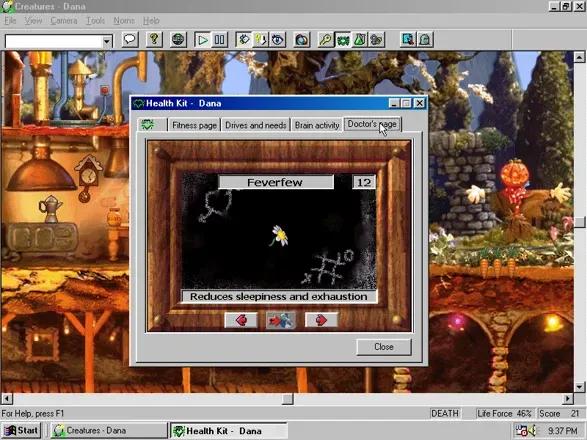This screenshot has height=440, width=587.
Task: Switch to the heart icon tab
Action: pyautogui.click(x=152, y=125)
